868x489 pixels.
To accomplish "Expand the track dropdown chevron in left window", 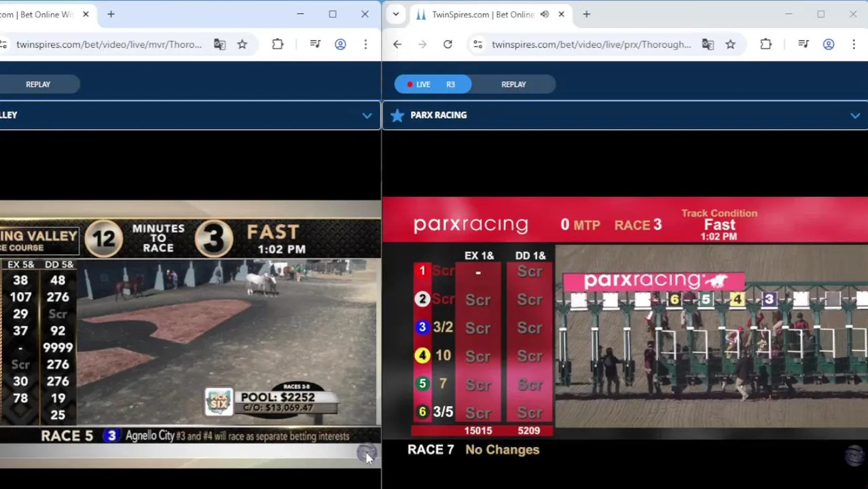I will point(367,115).
